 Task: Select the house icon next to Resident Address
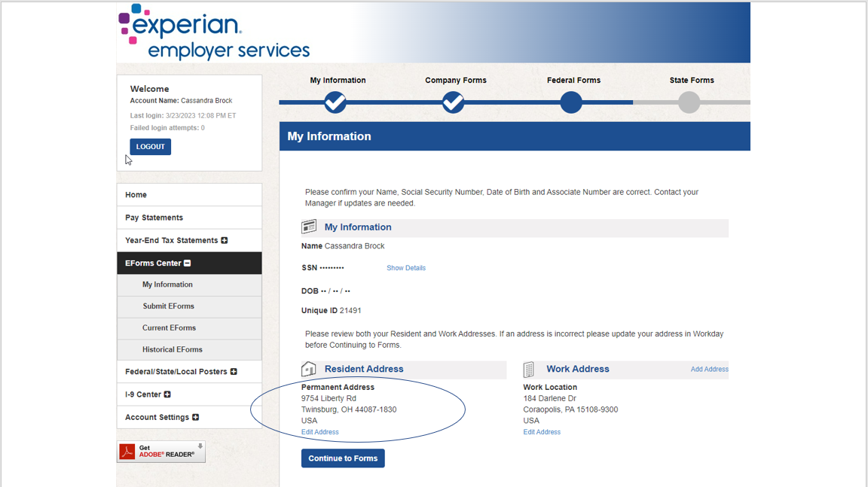pos(309,369)
